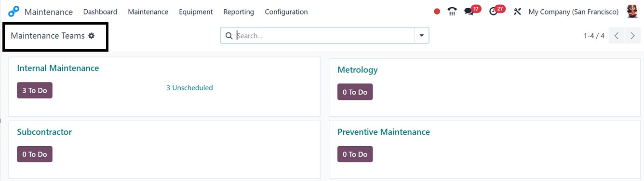Click the 3 To Do button
This screenshot has height=181, width=644.
point(35,90)
